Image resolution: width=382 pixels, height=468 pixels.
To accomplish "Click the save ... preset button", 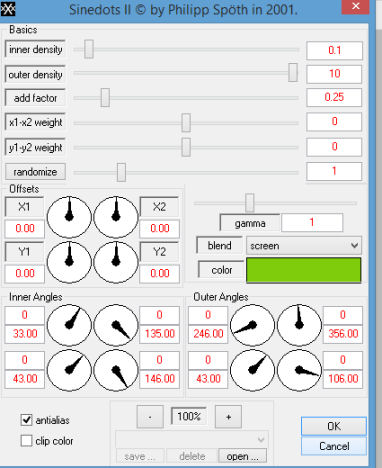I will [x=140, y=456].
